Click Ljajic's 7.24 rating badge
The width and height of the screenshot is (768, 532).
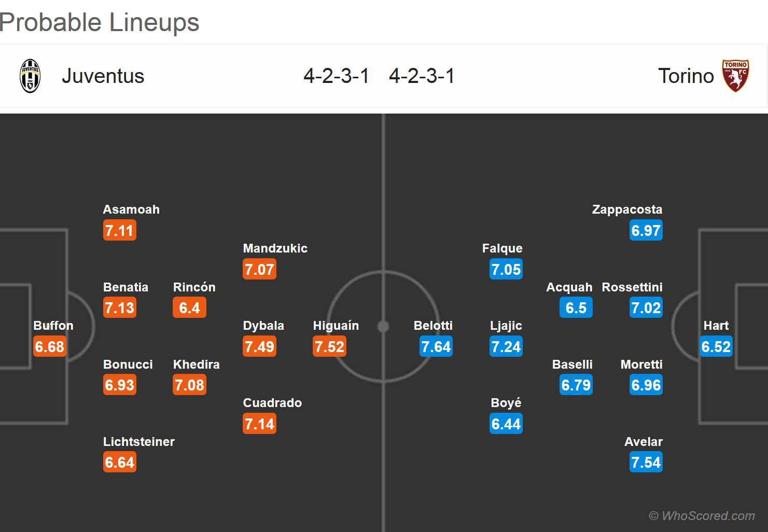(x=506, y=346)
